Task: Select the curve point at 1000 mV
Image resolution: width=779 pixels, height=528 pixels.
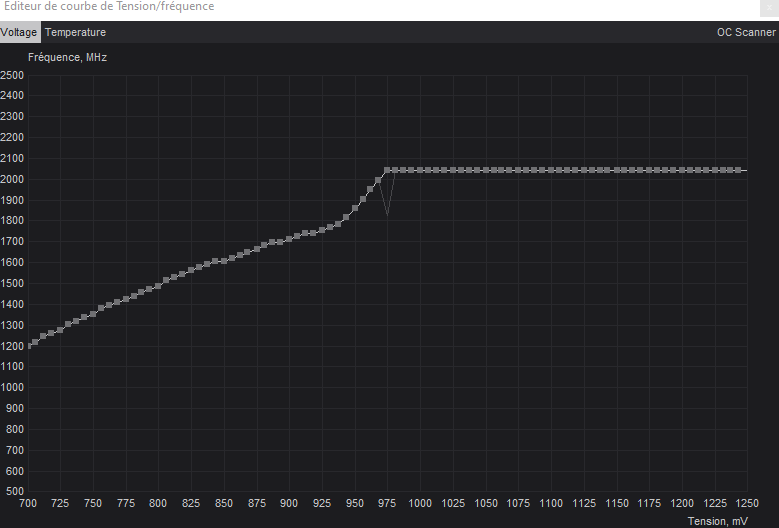Action: (x=420, y=170)
